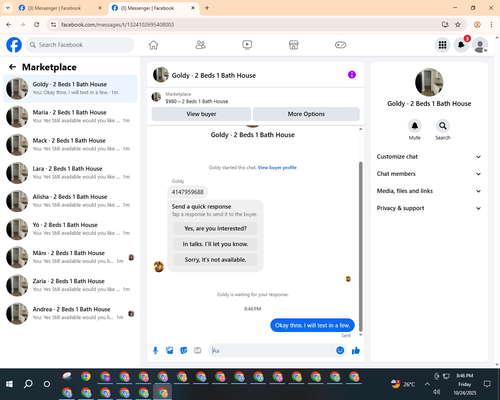Click the browser back arrow

point(9,25)
